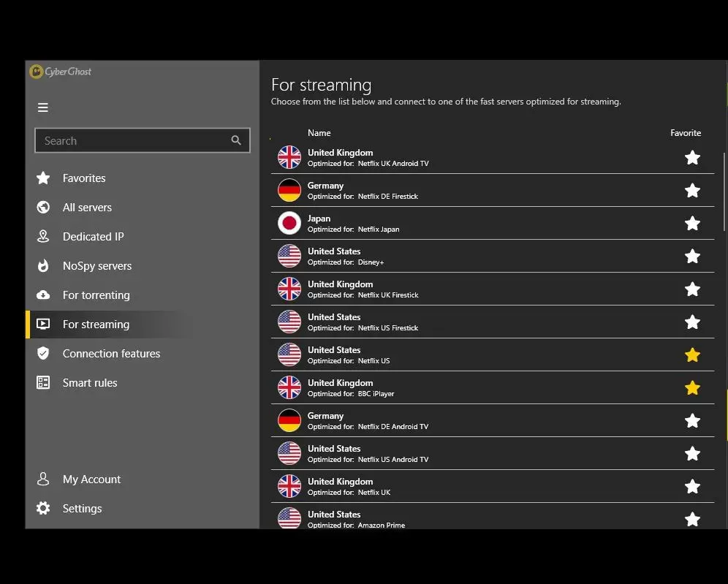
Task: Sort by the Name column header
Action: tap(319, 133)
